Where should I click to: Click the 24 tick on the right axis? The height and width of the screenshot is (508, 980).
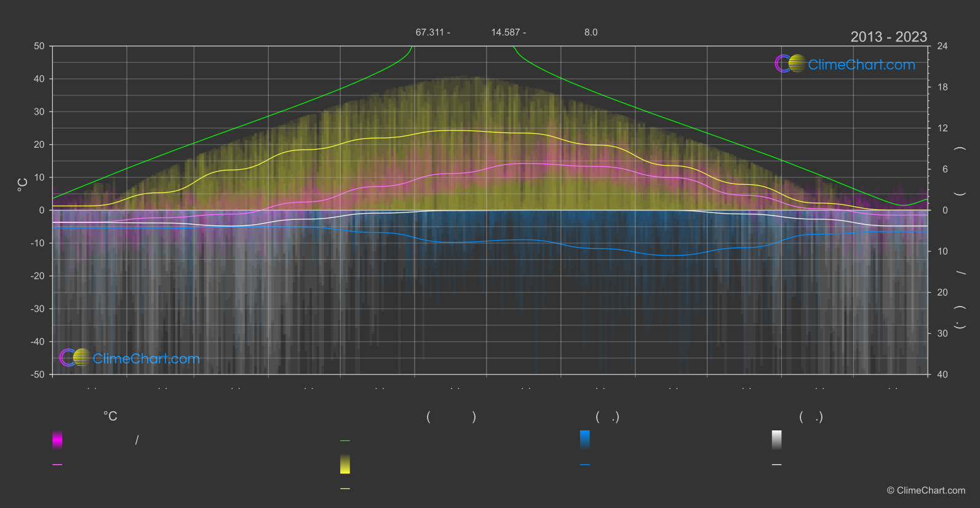pyautogui.click(x=942, y=46)
